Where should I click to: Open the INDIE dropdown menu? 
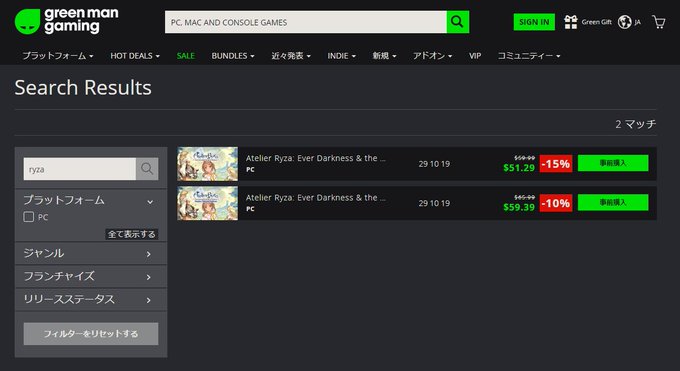[x=341, y=56]
